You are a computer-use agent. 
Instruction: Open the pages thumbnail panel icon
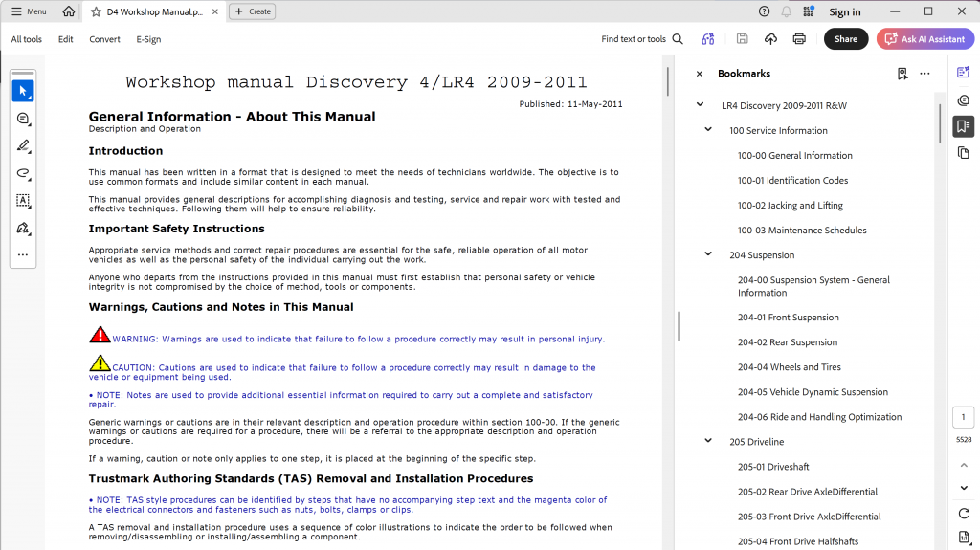tap(963, 153)
